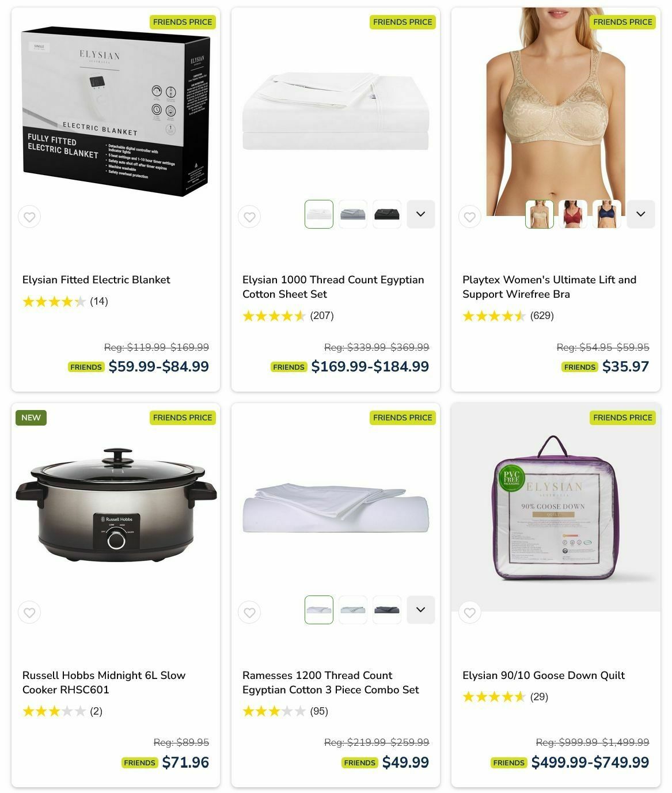Pick the red Playtex bra colour

pos(573,214)
